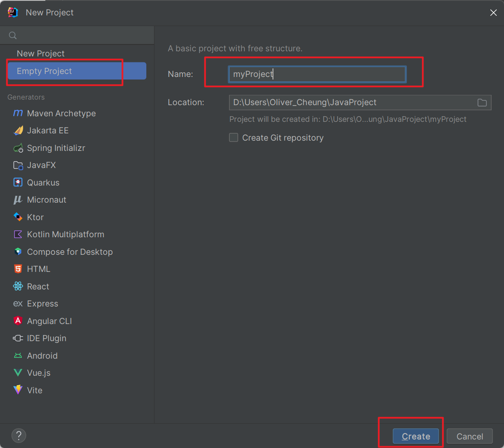Screen dimensions: 504x448
Task: Click the React atom icon
Action: (x=18, y=286)
